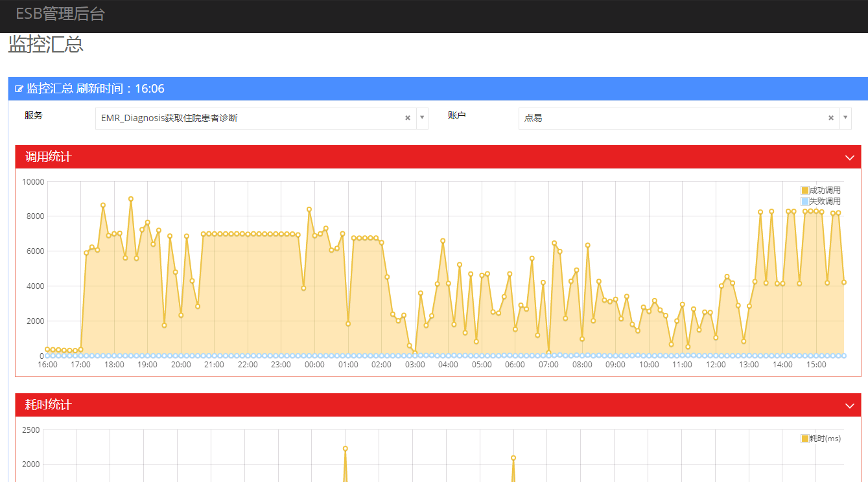Click the 10000 y-axis label
Viewport: 868px width, 482px height.
click(x=33, y=181)
